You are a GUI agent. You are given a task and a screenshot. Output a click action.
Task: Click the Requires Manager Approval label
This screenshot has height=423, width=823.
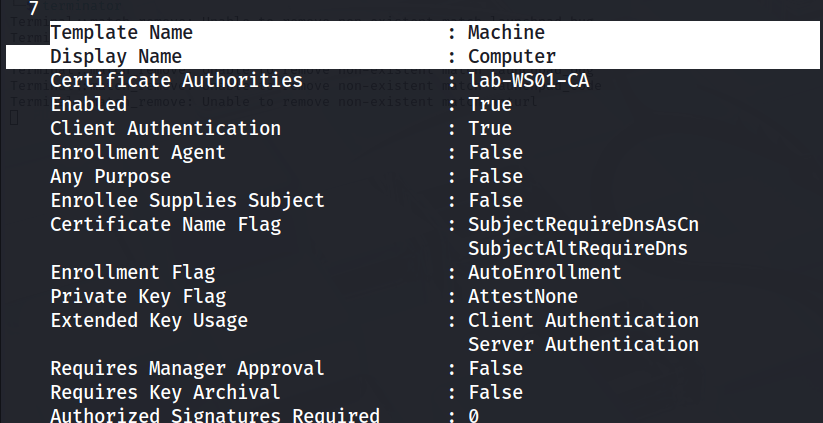[x=187, y=368]
